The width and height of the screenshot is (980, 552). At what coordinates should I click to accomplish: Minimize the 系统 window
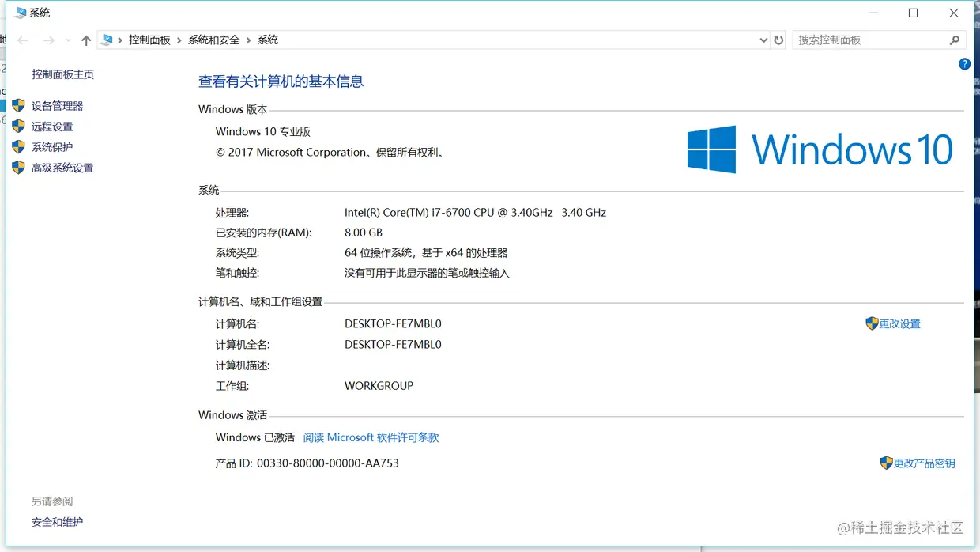pyautogui.click(x=874, y=13)
